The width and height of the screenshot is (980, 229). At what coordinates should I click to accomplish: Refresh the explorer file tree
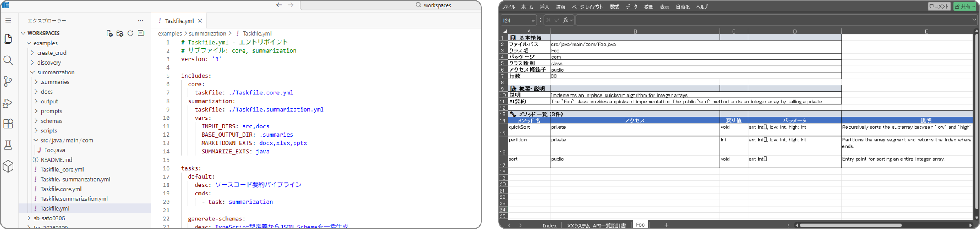pyautogui.click(x=131, y=34)
